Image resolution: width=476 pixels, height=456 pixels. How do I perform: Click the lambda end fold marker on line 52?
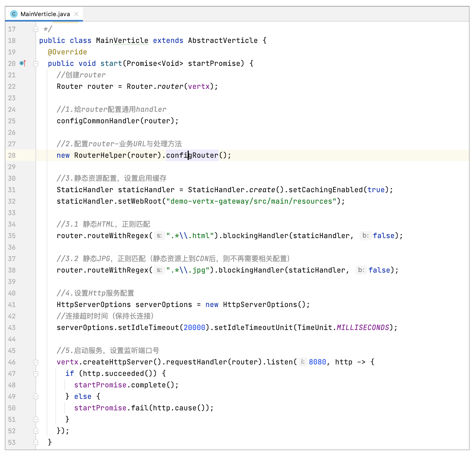36,431
